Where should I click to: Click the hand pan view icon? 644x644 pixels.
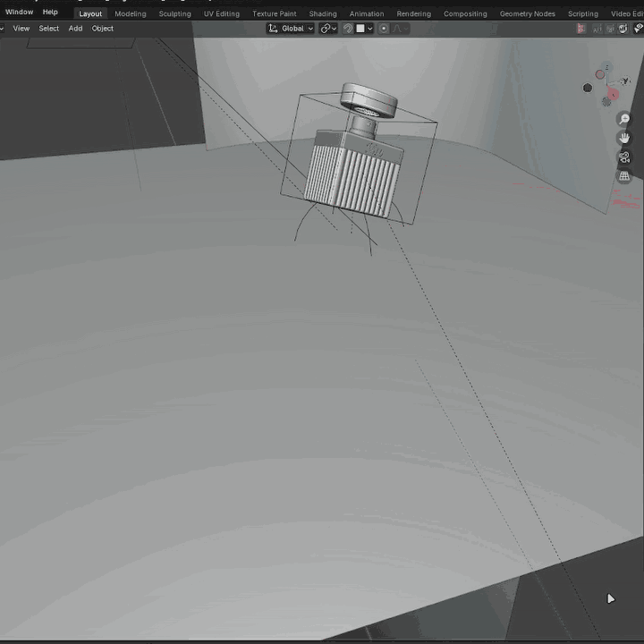click(624, 139)
